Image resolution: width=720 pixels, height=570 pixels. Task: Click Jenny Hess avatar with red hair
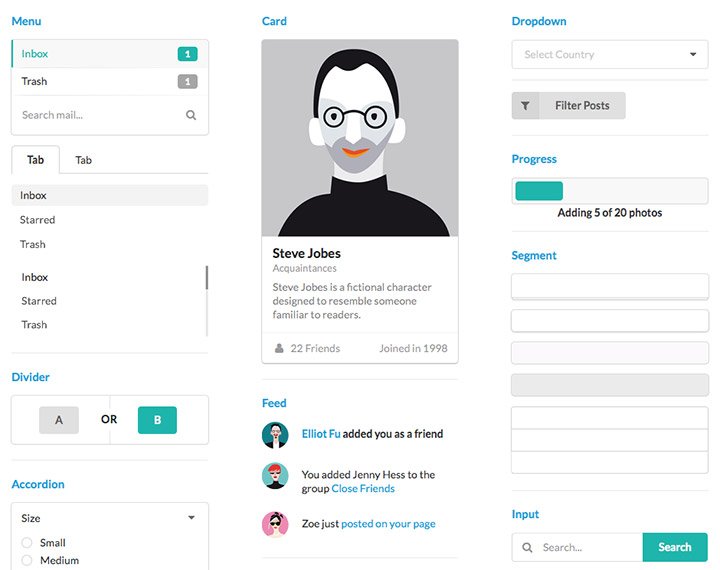point(275,476)
